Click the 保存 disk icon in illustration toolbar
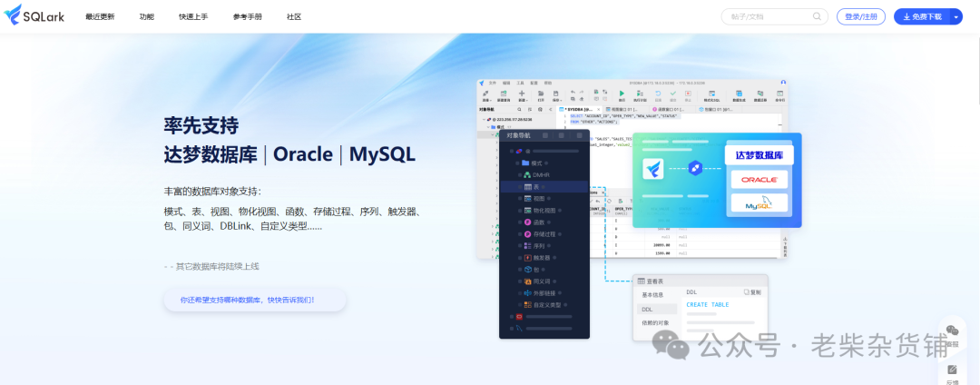 [x=555, y=94]
